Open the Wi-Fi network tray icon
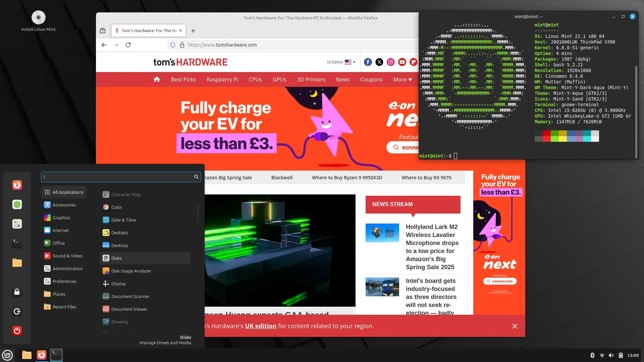Screen dimensions: 644x362 click(x=602, y=355)
